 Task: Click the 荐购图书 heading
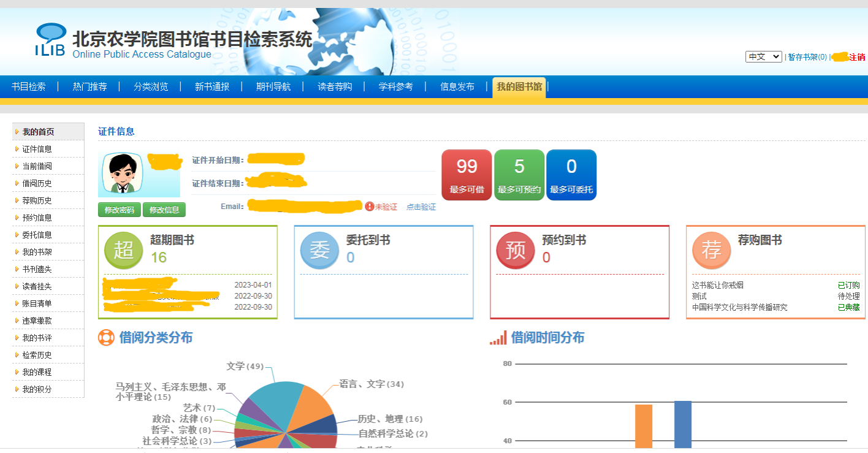coord(760,240)
